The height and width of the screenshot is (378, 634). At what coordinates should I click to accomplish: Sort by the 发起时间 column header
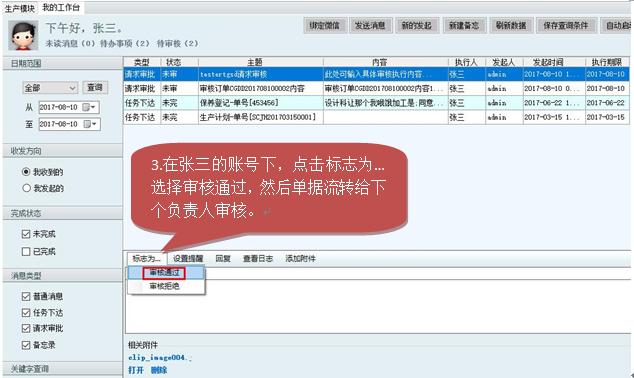coord(554,62)
